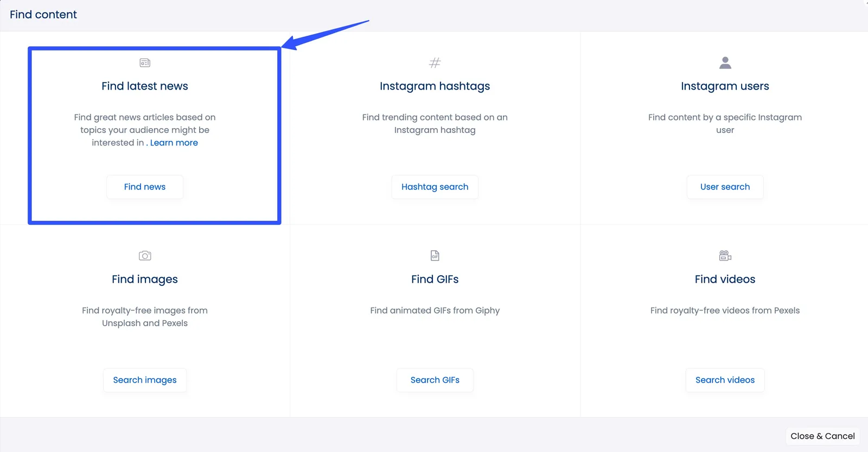Click the newspaper icon above Find latest news

(x=144, y=62)
